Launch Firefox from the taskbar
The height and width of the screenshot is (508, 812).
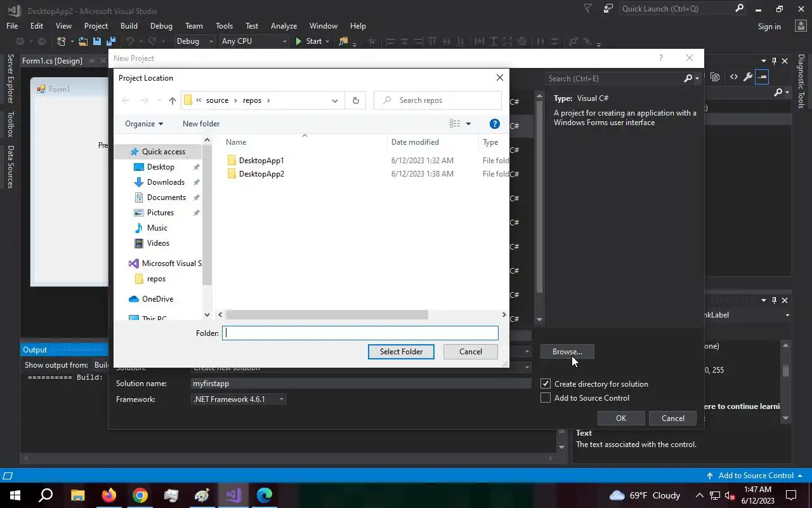click(109, 495)
